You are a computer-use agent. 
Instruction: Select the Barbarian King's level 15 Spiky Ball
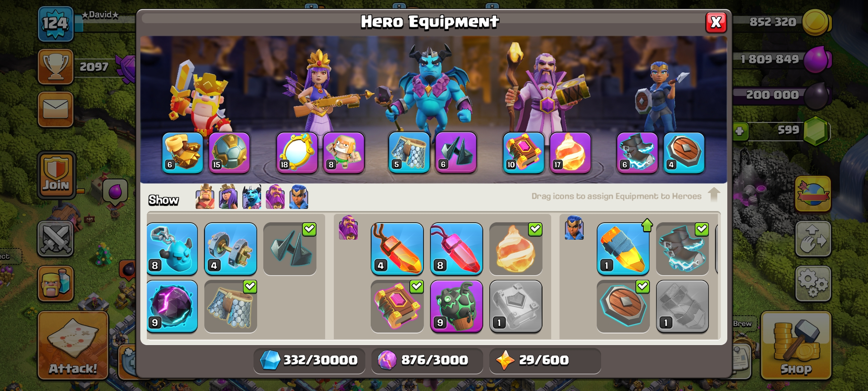point(229,152)
